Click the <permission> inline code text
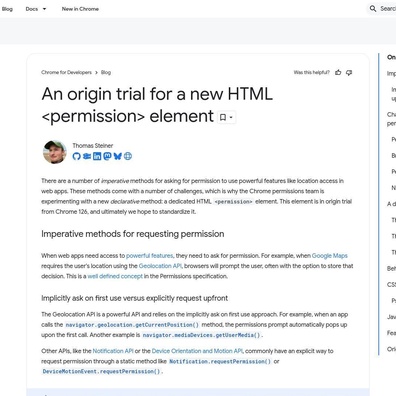This screenshot has width=396, height=396. (x=233, y=202)
